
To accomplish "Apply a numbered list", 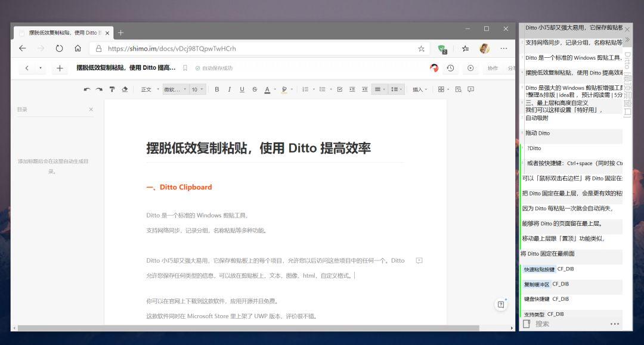I will pyautogui.click(x=304, y=88).
